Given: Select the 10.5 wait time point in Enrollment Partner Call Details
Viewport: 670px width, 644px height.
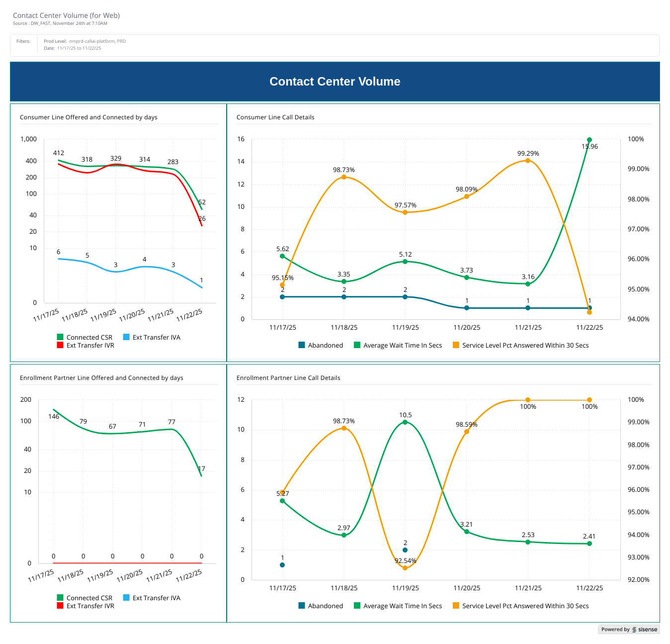Looking at the screenshot, I should [405, 422].
